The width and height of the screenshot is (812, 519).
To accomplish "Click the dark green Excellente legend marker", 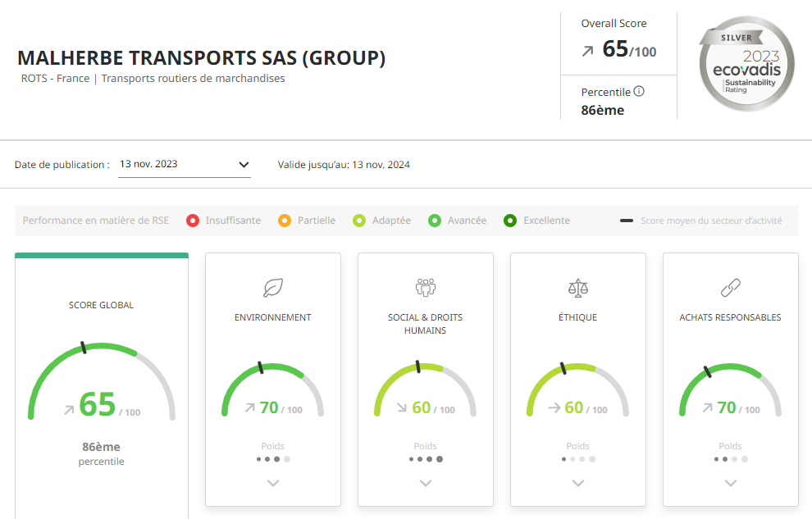I will pyautogui.click(x=510, y=221).
